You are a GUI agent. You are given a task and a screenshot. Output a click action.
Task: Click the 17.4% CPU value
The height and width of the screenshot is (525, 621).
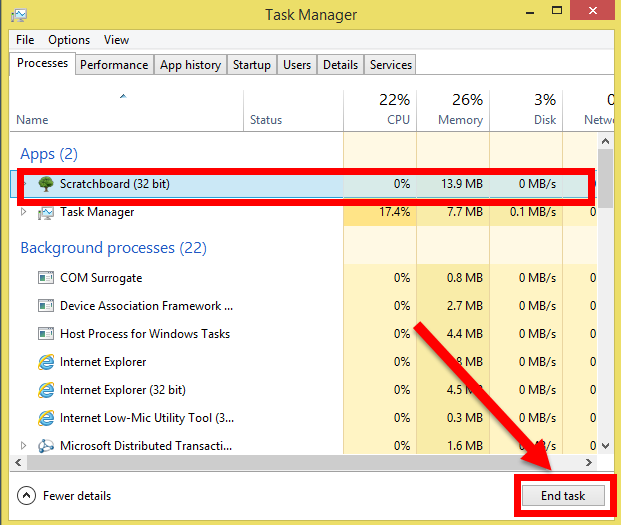[394, 212]
